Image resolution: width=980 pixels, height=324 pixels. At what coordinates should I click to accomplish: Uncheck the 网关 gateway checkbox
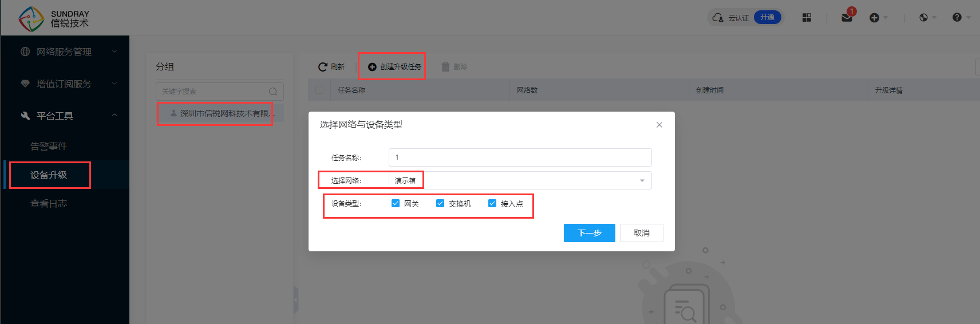[396, 203]
